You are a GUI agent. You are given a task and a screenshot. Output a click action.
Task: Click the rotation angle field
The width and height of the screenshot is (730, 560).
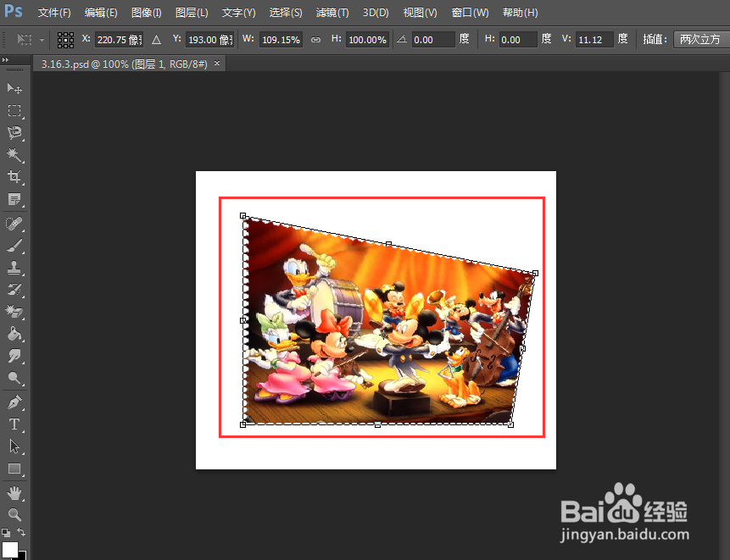coord(433,40)
